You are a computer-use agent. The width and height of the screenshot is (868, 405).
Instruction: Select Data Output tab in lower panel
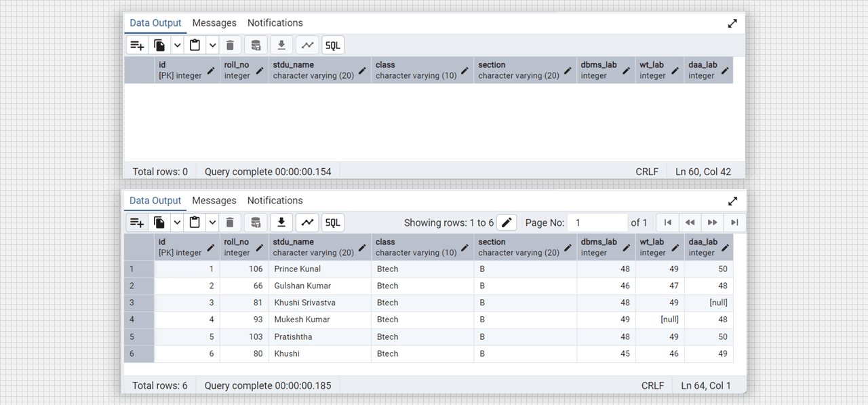click(155, 201)
